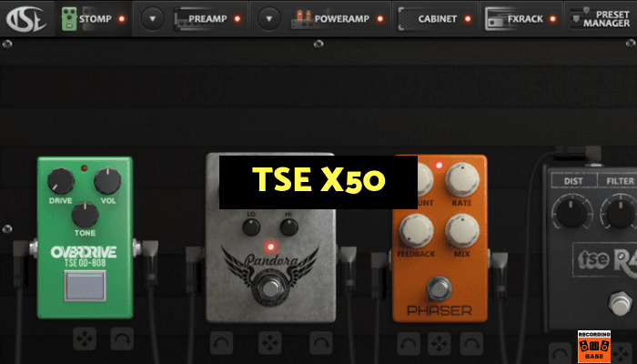Screen dimensions: 637x364
Task: Click the rotate-left icon under Pandora pedal
Action: pyautogui.click(x=221, y=343)
